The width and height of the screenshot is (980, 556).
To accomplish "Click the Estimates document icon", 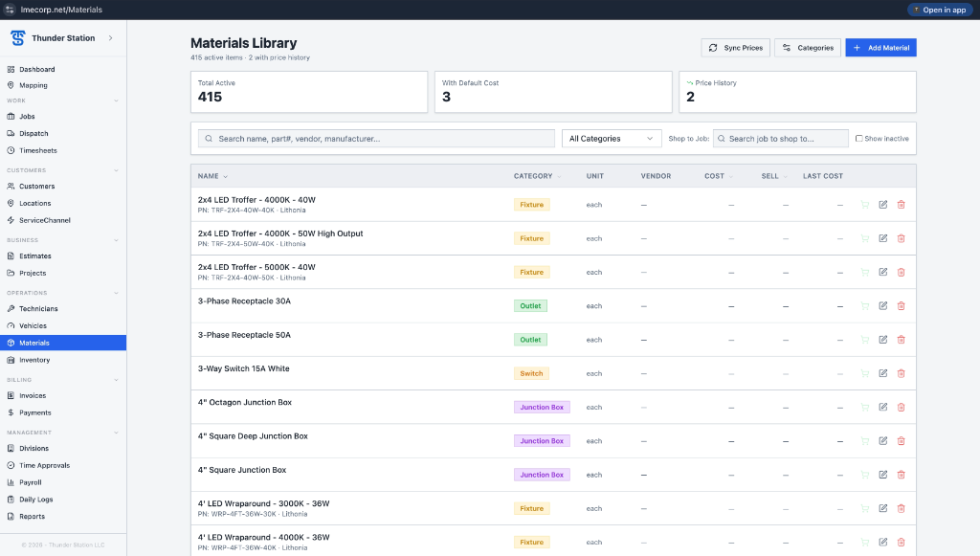I will coord(11,256).
